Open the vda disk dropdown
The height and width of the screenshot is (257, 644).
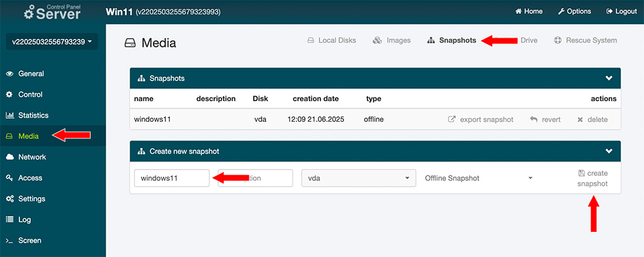click(x=359, y=178)
